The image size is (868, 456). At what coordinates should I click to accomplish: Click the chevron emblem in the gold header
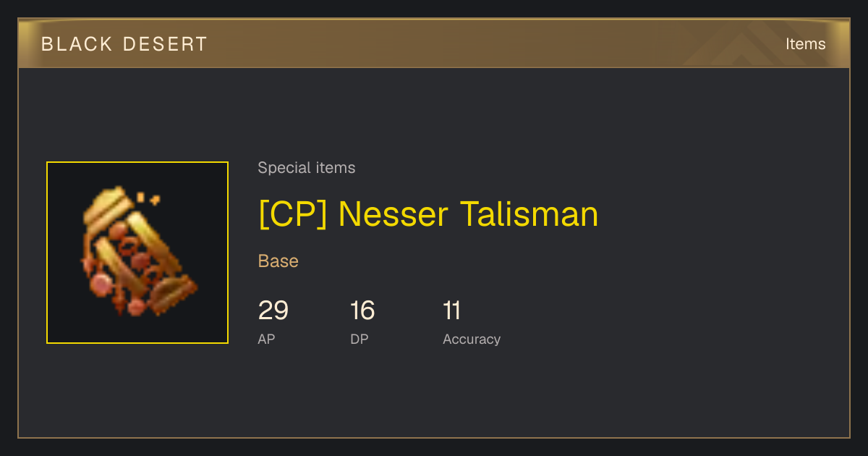pyautogui.click(x=745, y=44)
